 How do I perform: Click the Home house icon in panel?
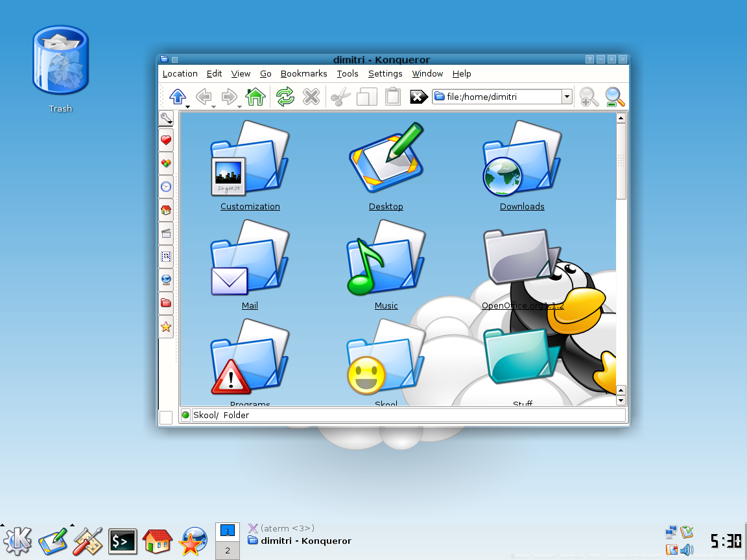157,541
